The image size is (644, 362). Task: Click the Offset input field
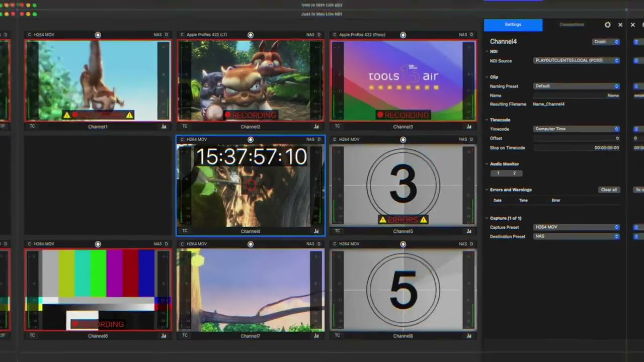[577, 138]
